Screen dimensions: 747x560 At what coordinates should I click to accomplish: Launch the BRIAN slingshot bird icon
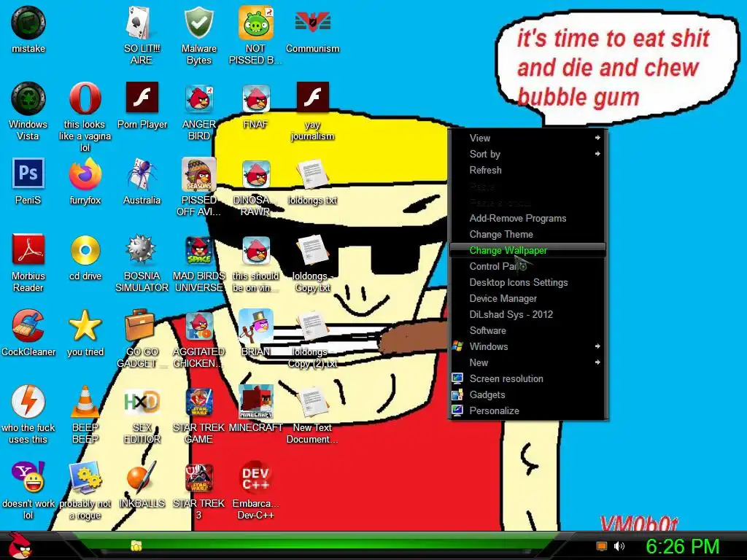coord(256,326)
